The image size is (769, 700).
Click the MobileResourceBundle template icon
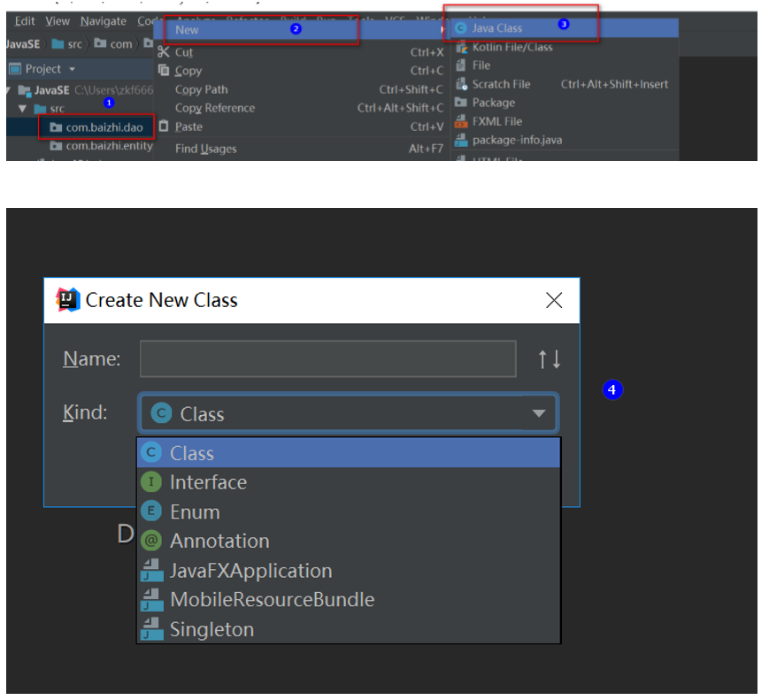click(x=152, y=599)
